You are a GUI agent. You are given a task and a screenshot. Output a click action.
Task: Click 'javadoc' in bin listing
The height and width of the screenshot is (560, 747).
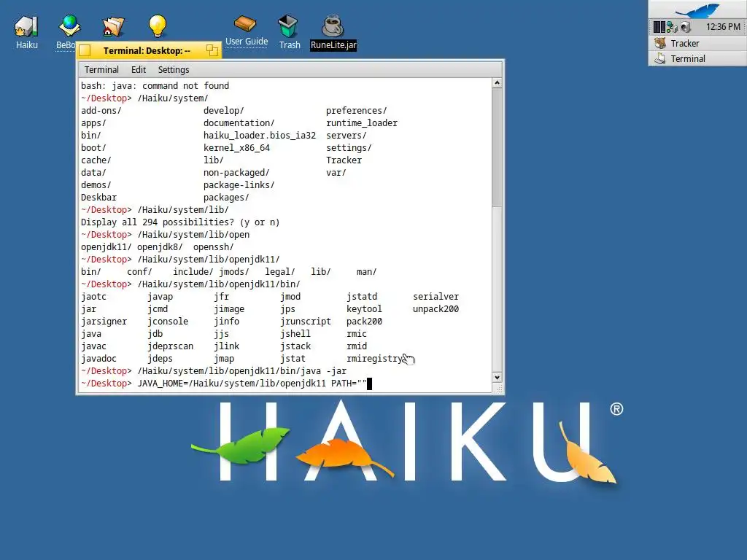[x=98, y=359]
